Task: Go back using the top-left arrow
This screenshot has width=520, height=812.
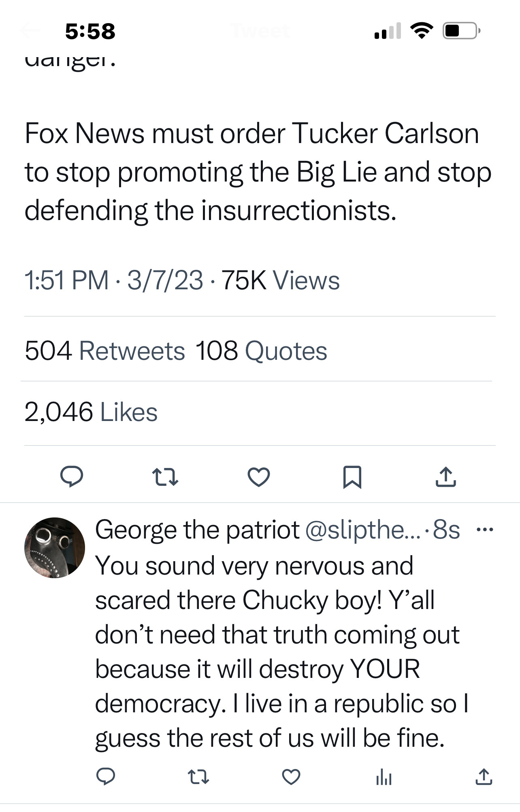Action: coord(30,31)
